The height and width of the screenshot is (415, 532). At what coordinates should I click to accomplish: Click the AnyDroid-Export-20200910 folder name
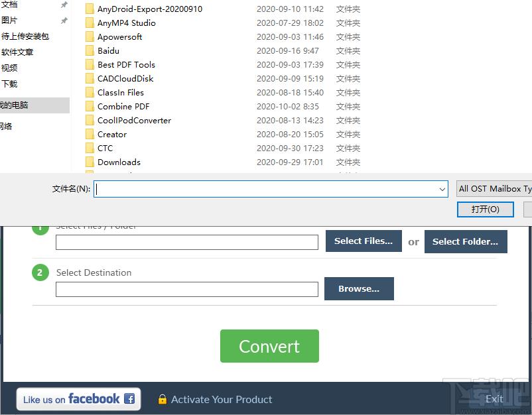coord(150,9)
